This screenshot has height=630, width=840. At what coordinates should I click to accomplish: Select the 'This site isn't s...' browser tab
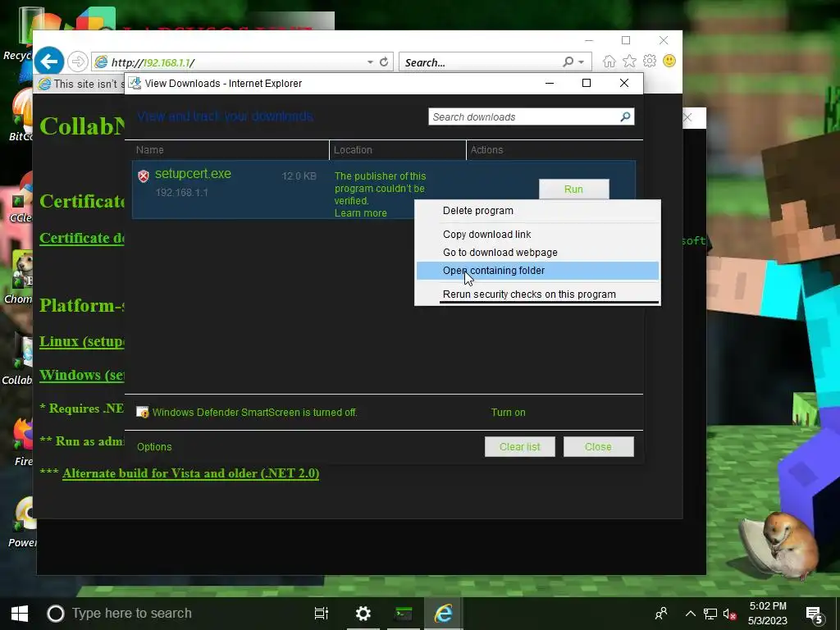pyautogui.click(x=80, y=84)
